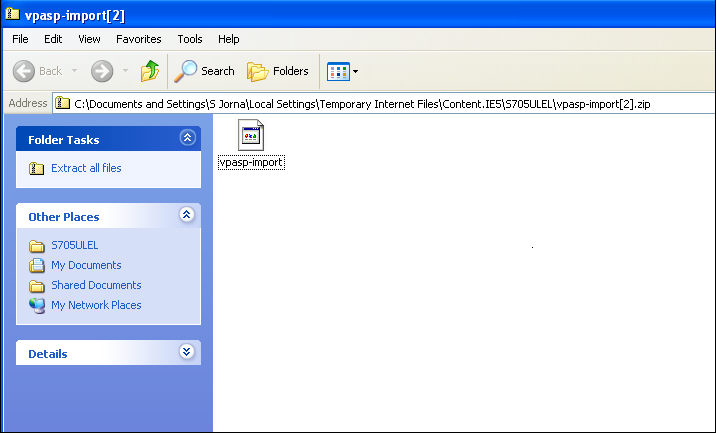Open the View menu
The height and width of the screenshot is (433, 716).
[89, 39]
